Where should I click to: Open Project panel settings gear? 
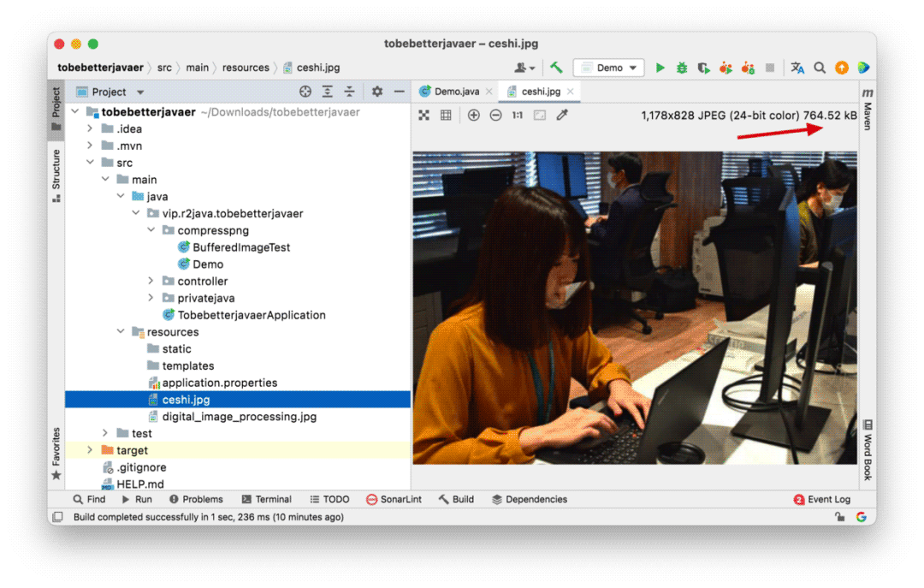coord(377,92)
